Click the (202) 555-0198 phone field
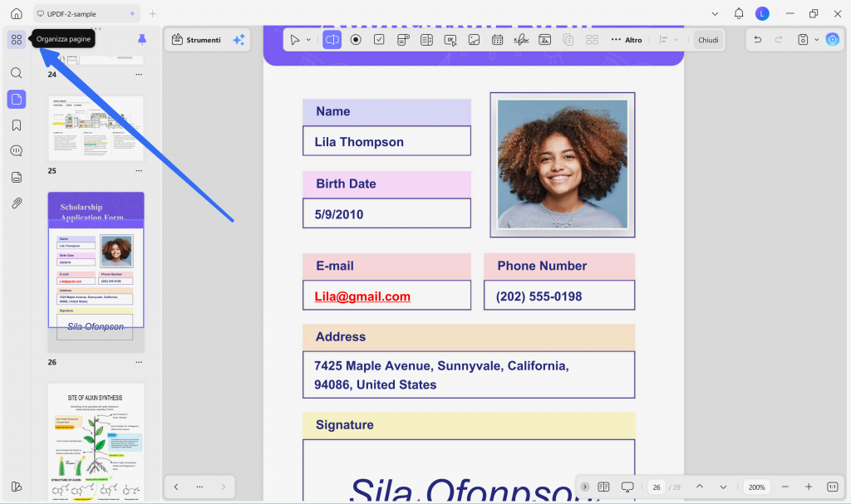Viewport: 851px width, 504px height. 559,295
